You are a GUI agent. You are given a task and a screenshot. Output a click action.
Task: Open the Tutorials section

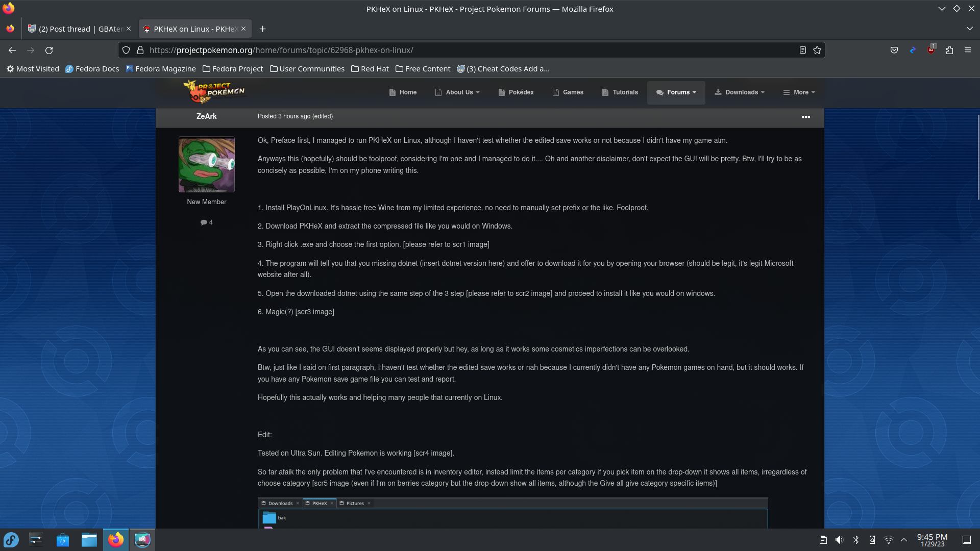tap(620, 92)
